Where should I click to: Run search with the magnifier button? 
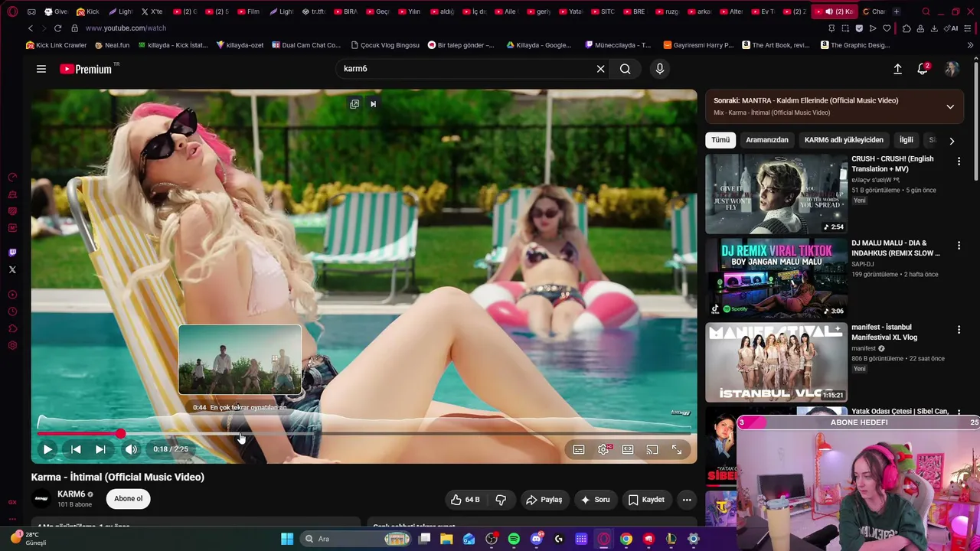(x=626, y=69)
